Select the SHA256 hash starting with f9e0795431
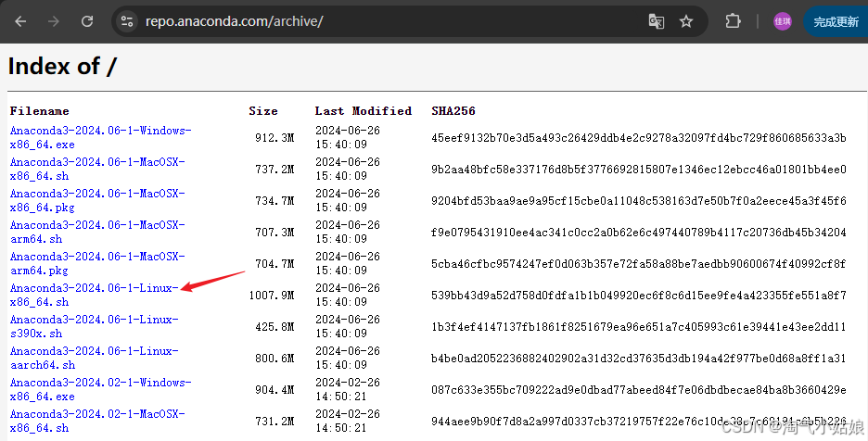 639,232
